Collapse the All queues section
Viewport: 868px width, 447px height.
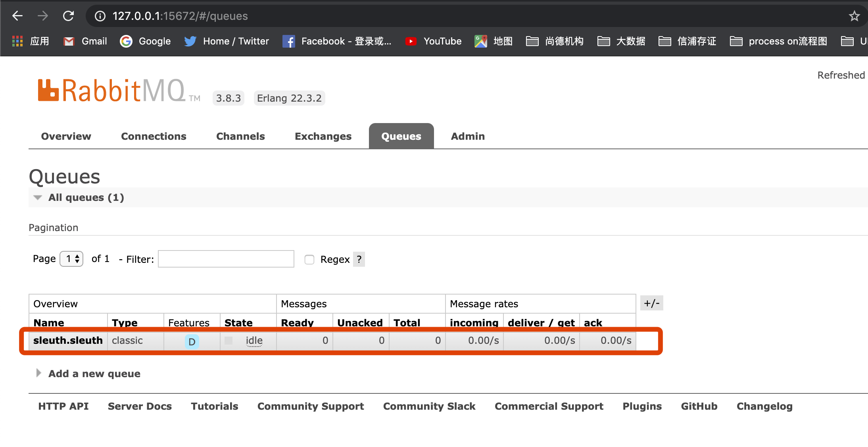[86, 197]
